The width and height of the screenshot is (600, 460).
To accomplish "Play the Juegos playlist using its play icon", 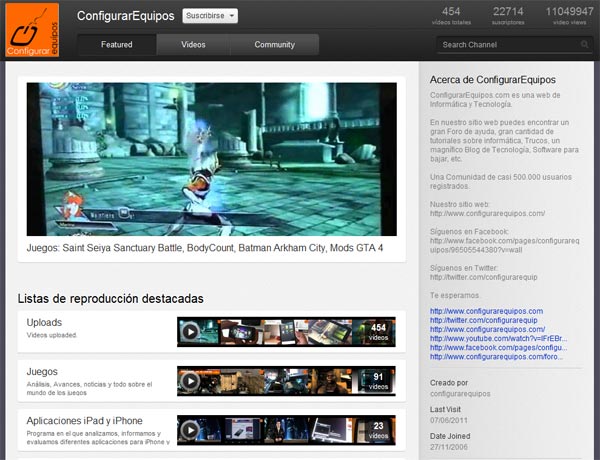I will point(190,381).
